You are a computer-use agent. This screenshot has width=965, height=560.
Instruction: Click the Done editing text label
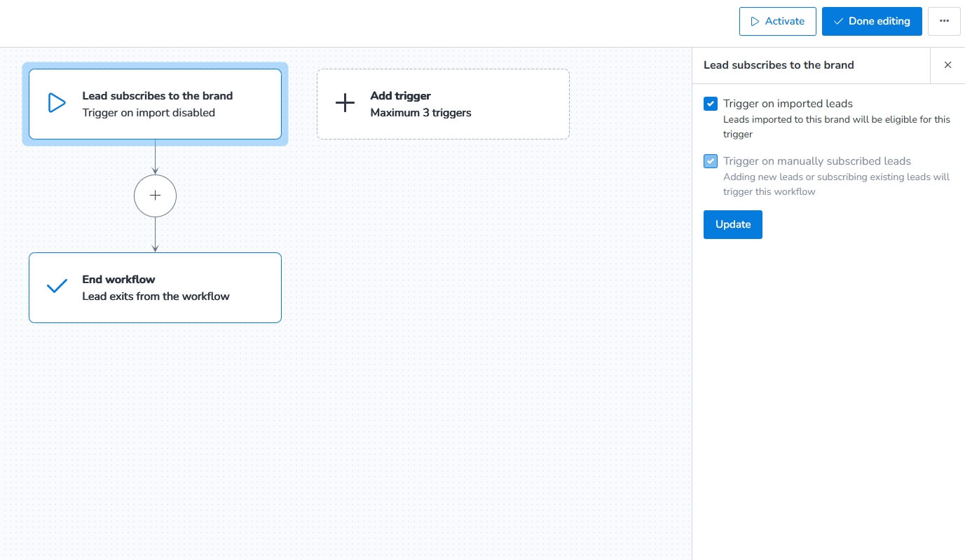pos(879,21)
